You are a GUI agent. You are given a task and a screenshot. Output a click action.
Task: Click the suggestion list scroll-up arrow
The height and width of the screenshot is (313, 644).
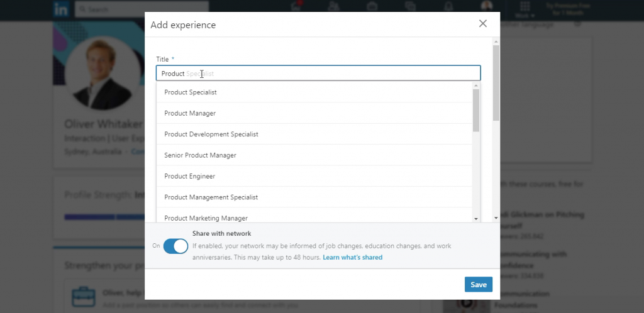(476, 85)
